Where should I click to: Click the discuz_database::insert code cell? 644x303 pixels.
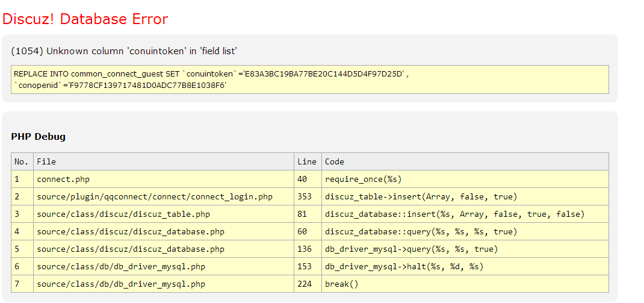click(454, 214)
